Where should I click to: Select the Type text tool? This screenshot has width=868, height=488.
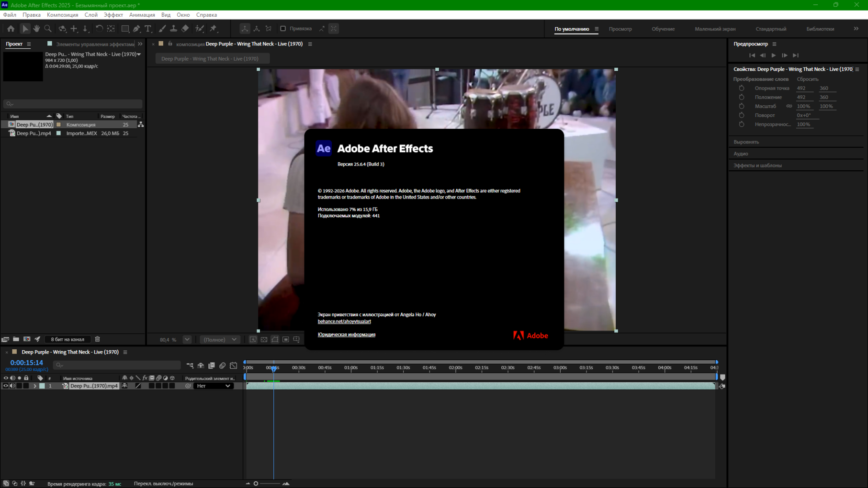point(148,29)
